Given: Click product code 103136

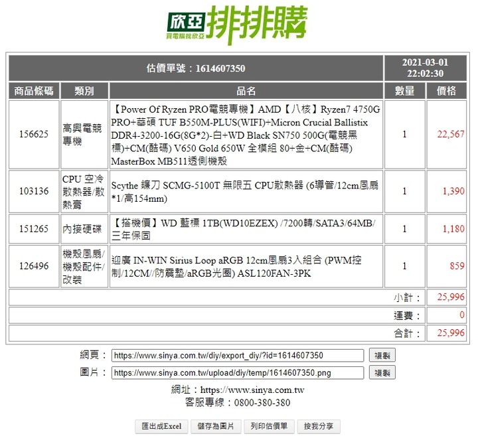Looking at the screenshot, I should tap(34, 191).
